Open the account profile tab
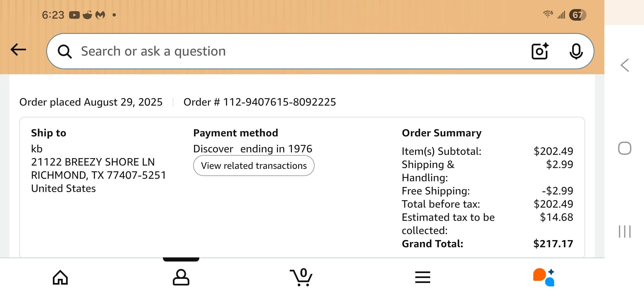This screenshot has width=644, height=297. pyautogui.click(x=181, y=277)
